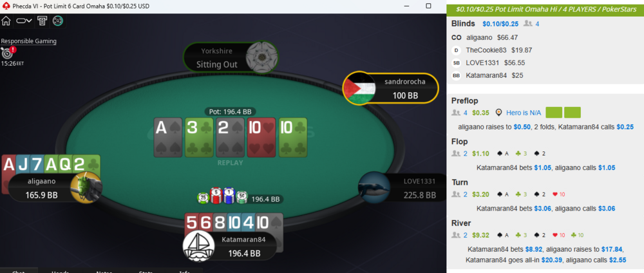Click aligaano's insect avatar
644x273 pixels.
[86, 187]
